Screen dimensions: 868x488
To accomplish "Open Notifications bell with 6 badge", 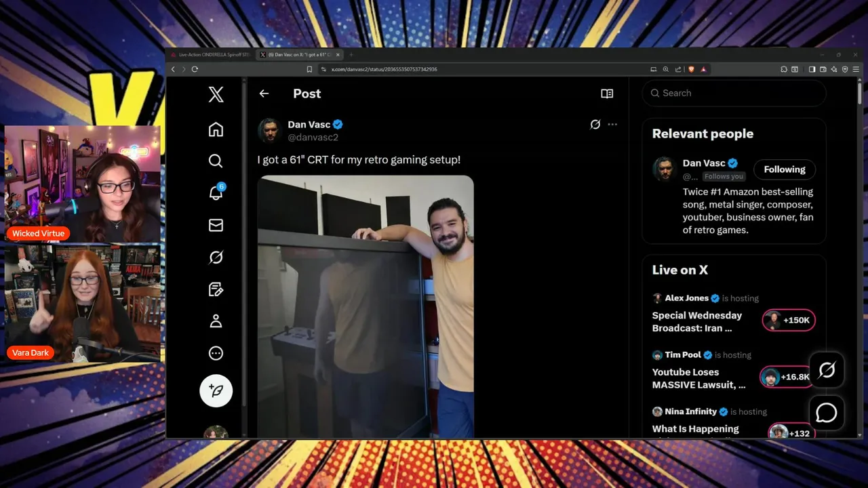I will pos(216,192).
